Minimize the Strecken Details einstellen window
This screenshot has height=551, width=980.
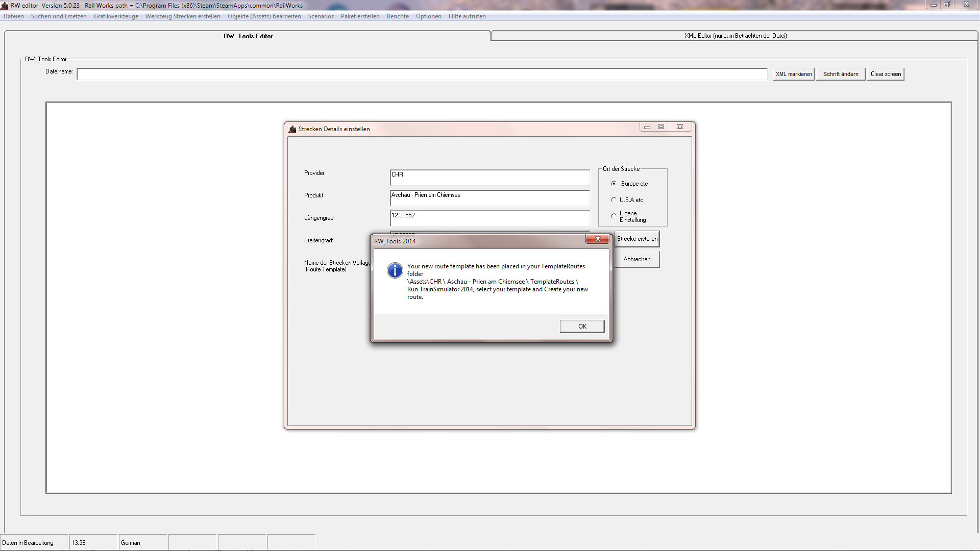[647, 127]
